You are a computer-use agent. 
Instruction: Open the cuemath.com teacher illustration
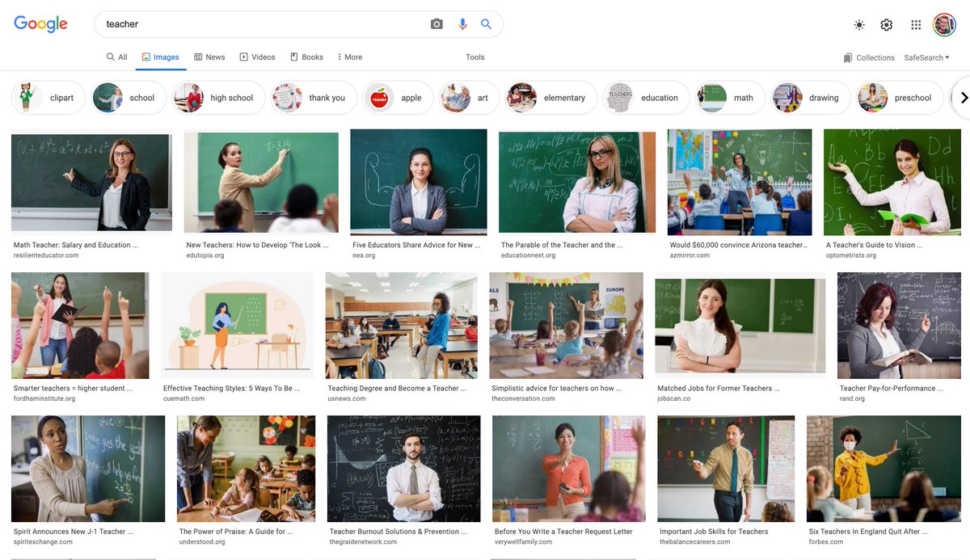237,326
